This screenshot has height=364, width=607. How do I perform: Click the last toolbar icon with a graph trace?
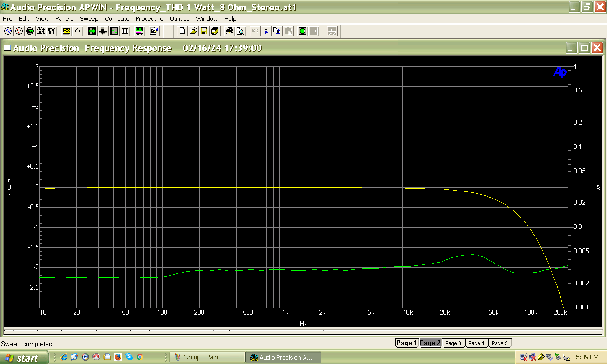tap(332, 31)
